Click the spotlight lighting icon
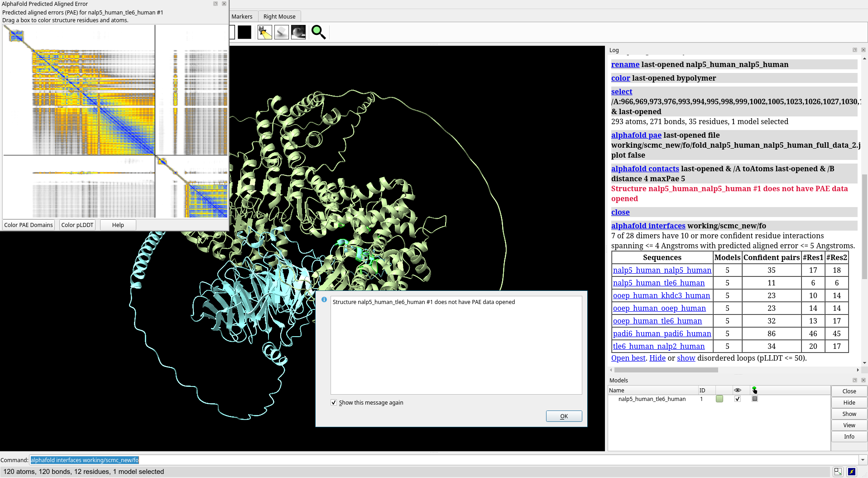868x478 pixels. (x=264, y=32)
